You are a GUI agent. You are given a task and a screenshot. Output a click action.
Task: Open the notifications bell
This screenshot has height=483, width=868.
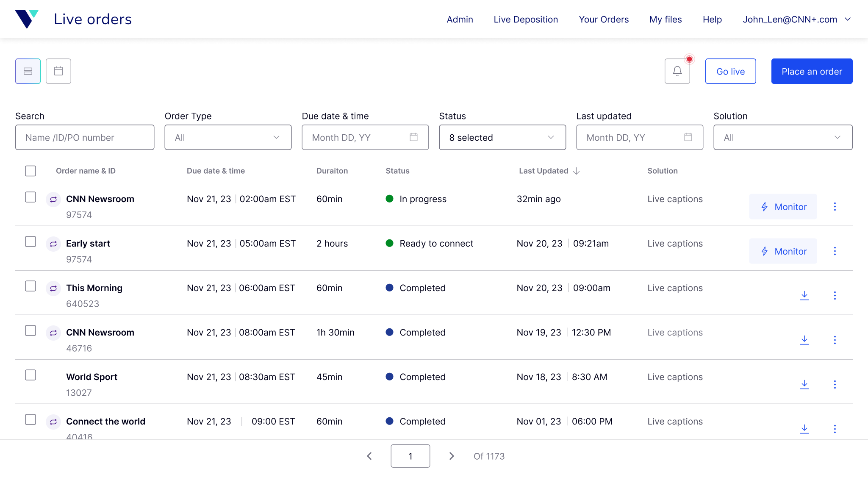[x=677, y=71]
